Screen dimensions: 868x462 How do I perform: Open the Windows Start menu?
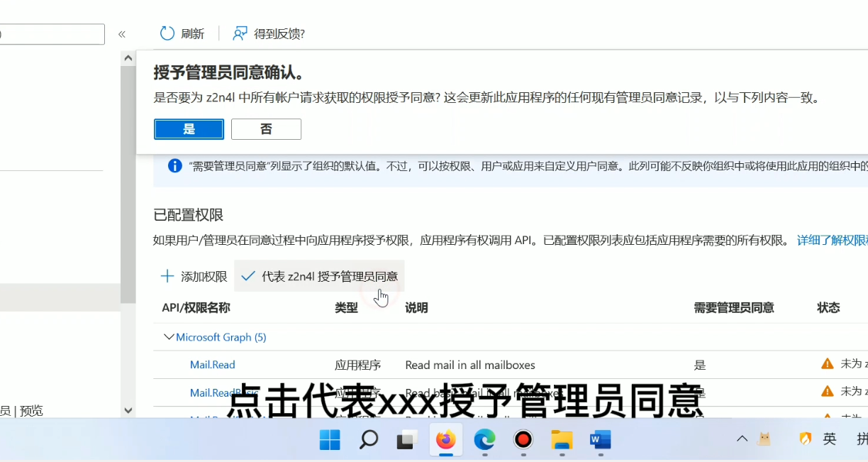(330, 440)
